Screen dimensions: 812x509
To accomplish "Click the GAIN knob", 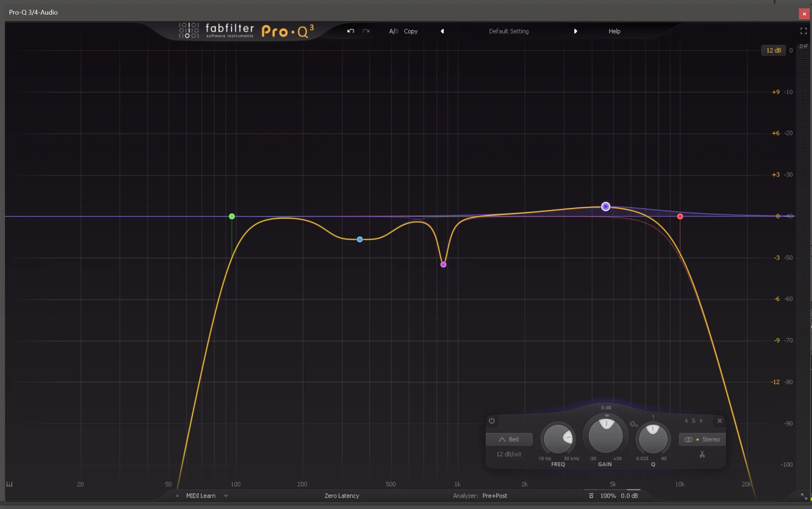I will coord(605,435).
